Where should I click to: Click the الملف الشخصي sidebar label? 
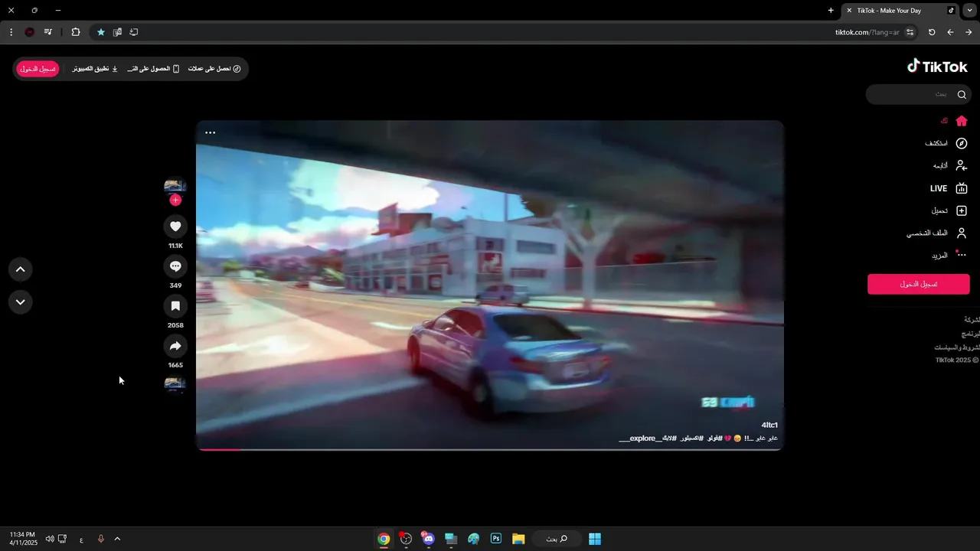[927, 233]
